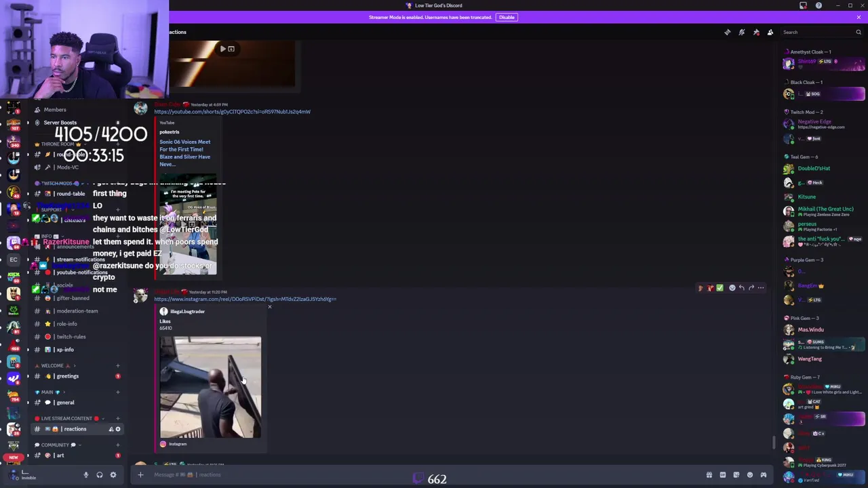Viewport: 868px width, 488px height.
Task: Create channel in WELCOME category
Action: pyautogui.click(x=117, y=365)
